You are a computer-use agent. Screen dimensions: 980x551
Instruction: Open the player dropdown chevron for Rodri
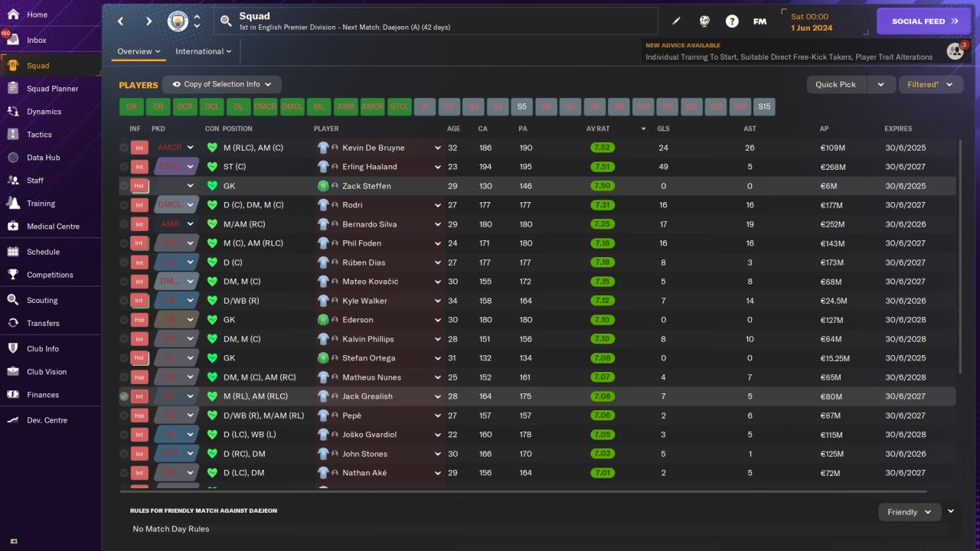438,205
